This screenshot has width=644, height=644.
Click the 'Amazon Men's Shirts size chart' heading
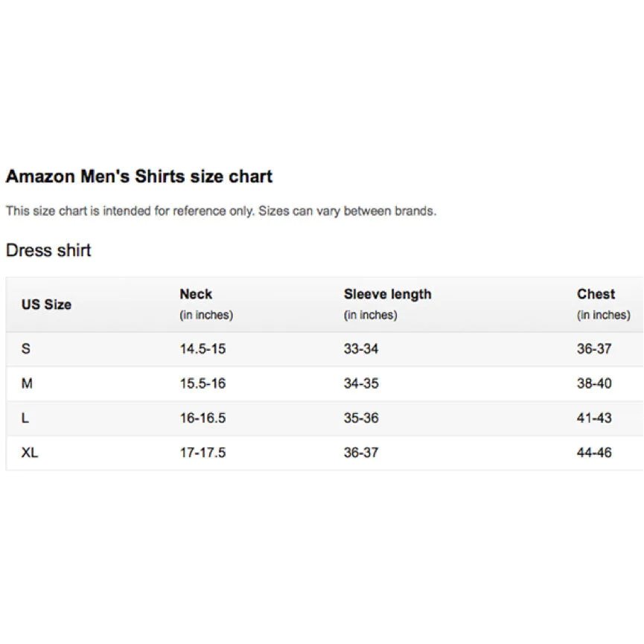(x=139, y=176)
